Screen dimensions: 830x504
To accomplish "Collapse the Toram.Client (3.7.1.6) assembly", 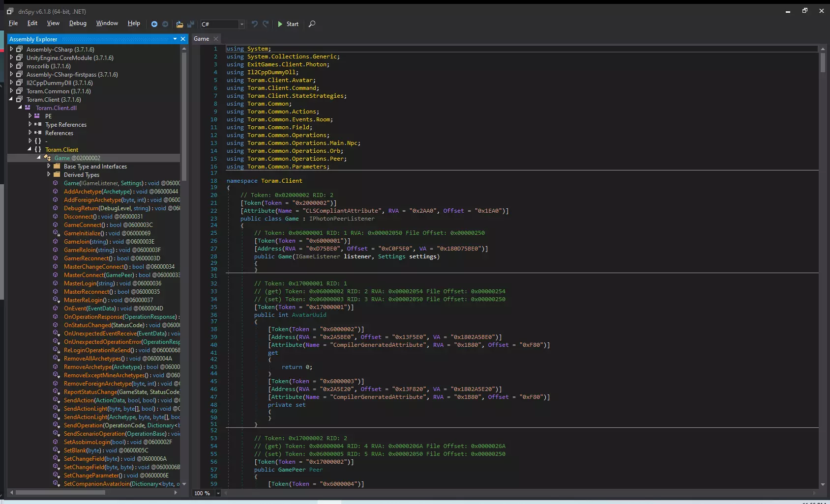I will 11,99.
